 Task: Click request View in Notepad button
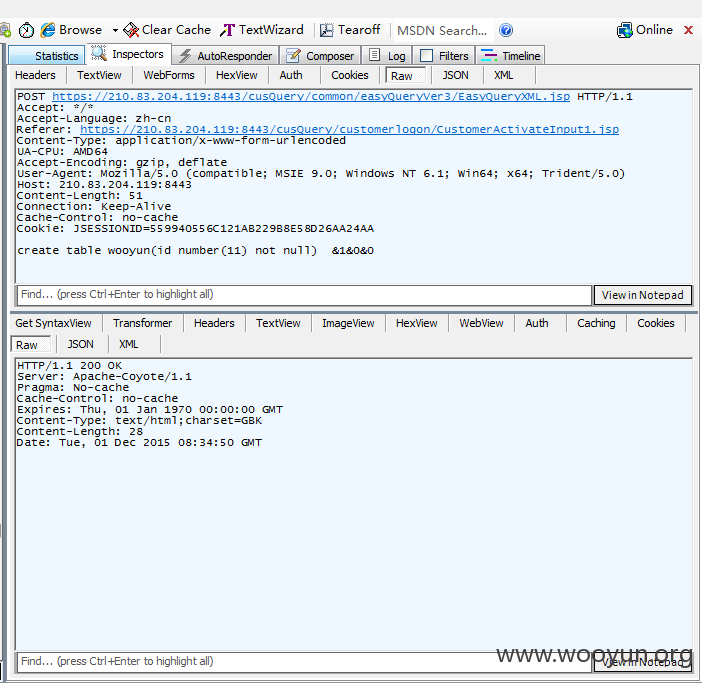tap(642, 295)
